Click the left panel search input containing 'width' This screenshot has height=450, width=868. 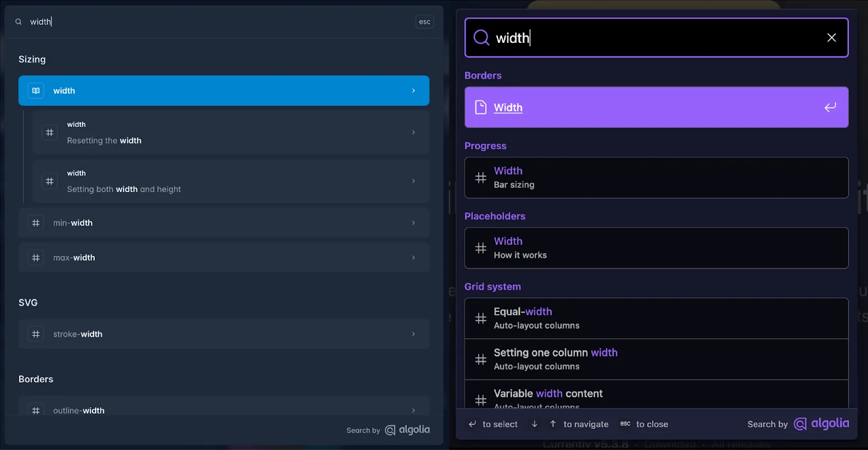220,22
